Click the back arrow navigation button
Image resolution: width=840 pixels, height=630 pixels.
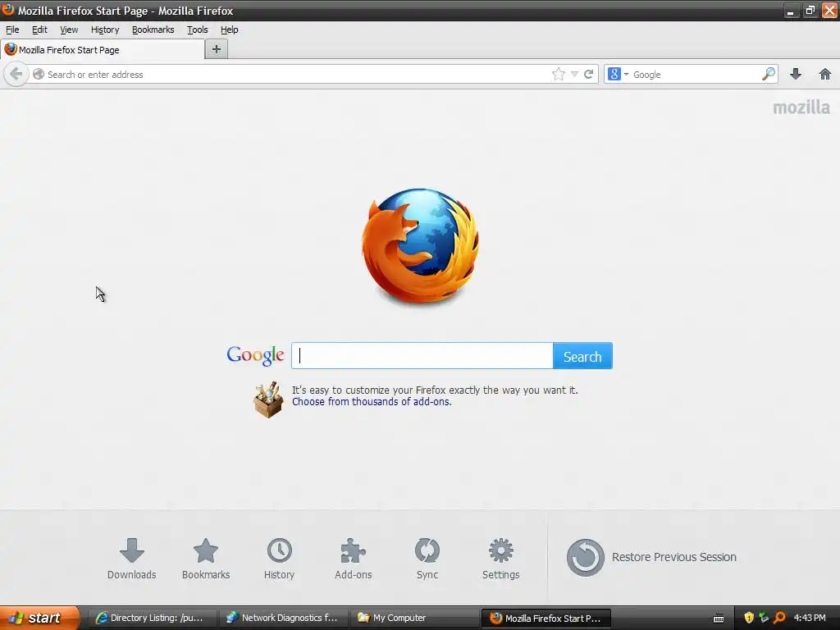[x=16, y=74]
